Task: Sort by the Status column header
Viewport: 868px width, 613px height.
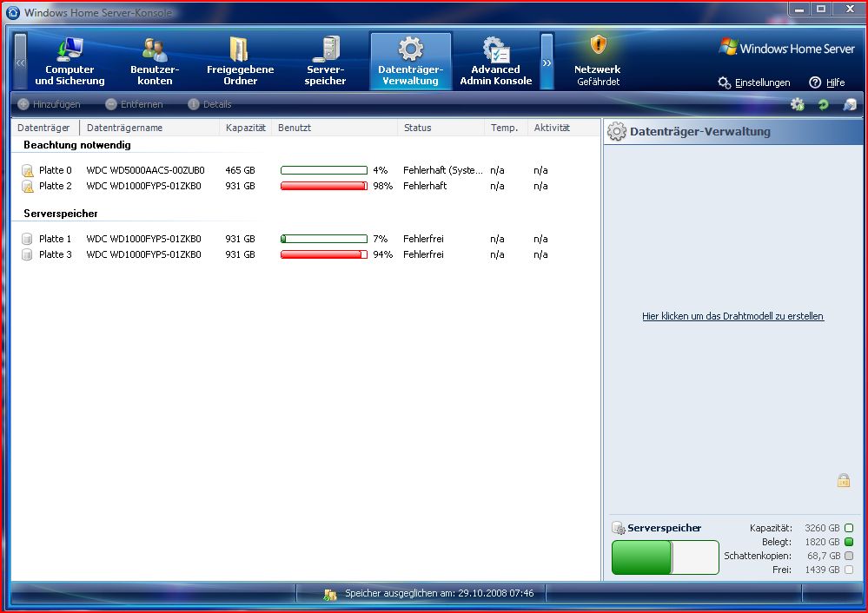Action: coord(441,128)
